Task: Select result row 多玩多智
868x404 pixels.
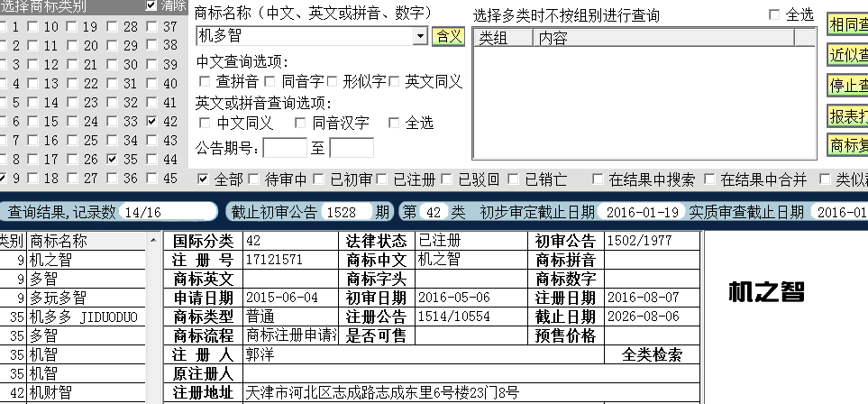Action: (x=87, y=298)
